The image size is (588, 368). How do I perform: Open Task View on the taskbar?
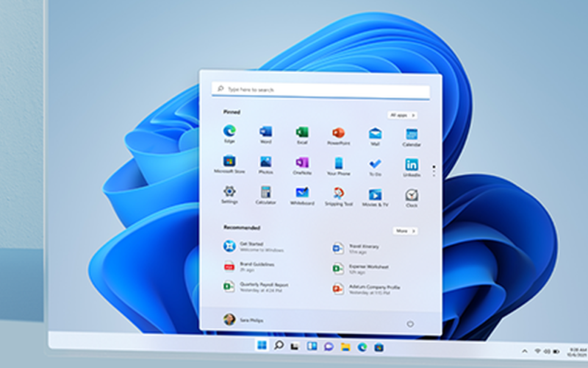click(295, 346)
